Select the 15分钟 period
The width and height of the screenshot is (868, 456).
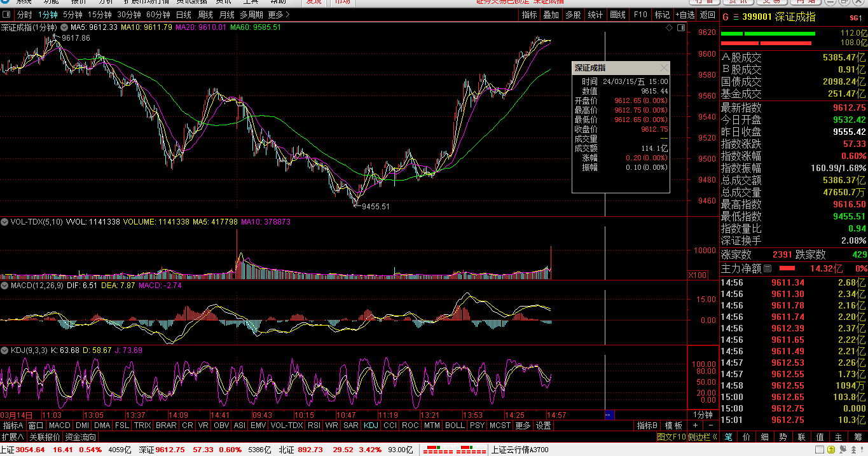[100, 15]
